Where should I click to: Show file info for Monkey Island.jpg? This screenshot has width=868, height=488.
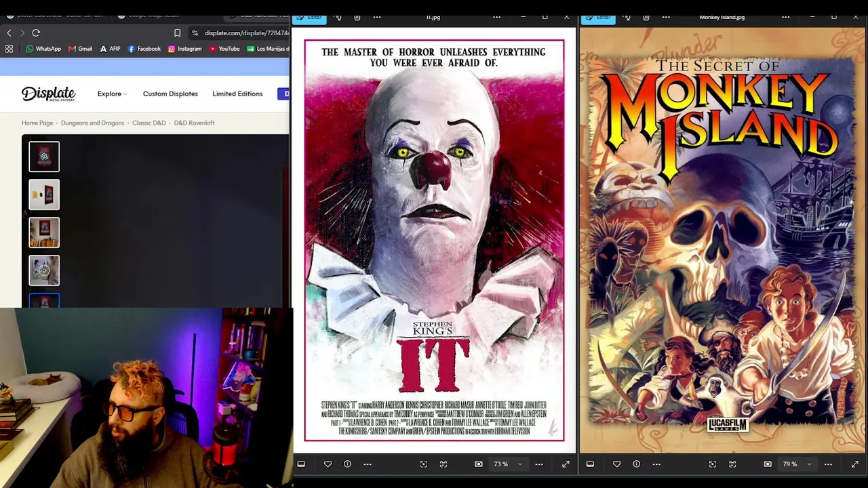point(636,464)
